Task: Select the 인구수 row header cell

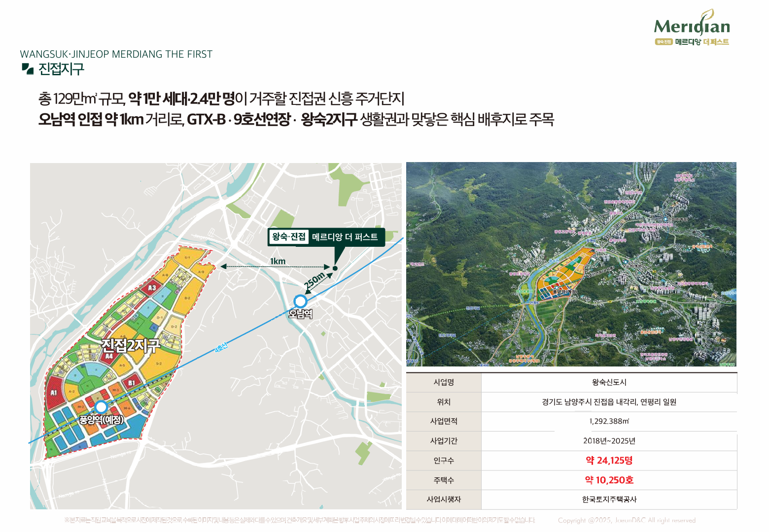Action: 444,461
